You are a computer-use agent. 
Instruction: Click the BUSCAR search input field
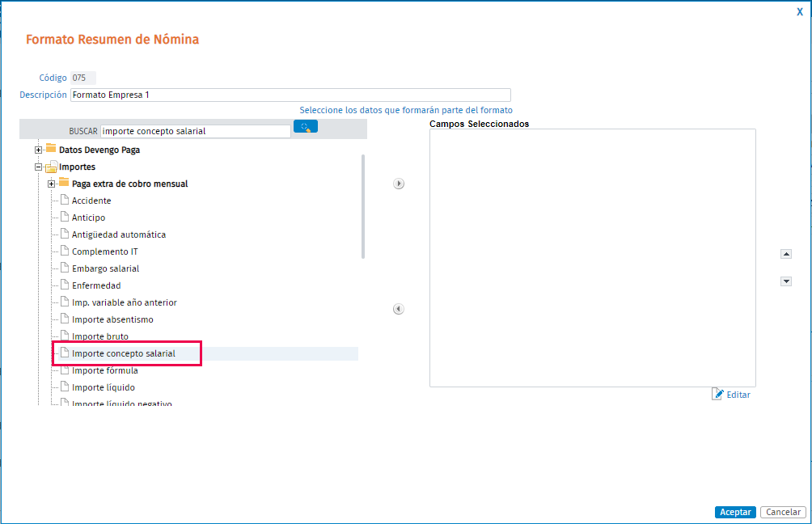point(196,132)
